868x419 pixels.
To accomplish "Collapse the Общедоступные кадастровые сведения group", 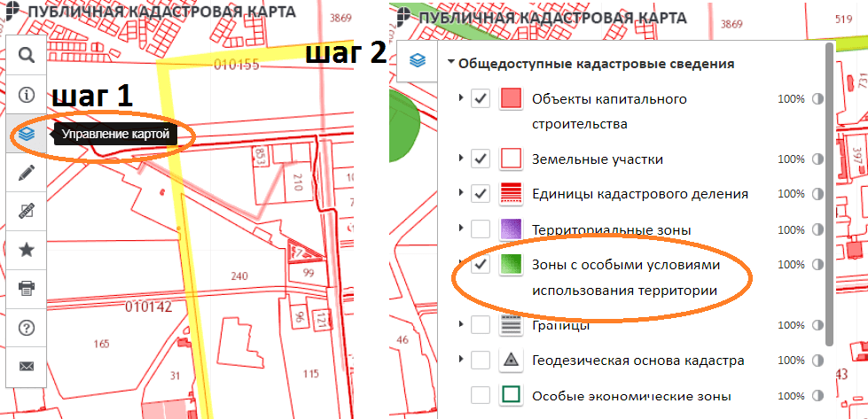I will click(451, 64).
